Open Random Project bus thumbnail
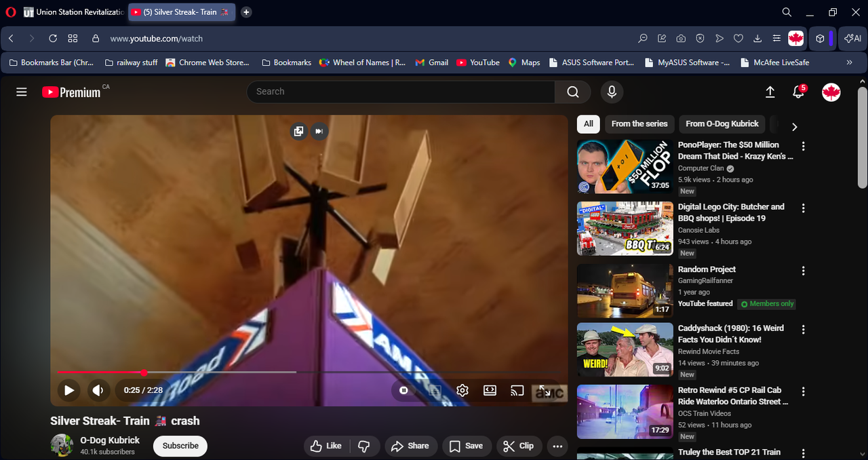868x460 pixels. click(625, 290)
